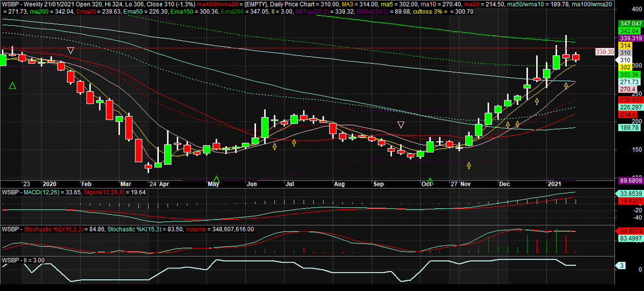Click the large red candlestick in mid-March

[138, 151]
